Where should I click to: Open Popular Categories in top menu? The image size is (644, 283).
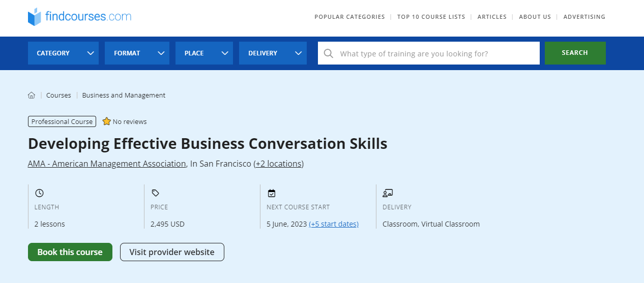click(349, 17)
